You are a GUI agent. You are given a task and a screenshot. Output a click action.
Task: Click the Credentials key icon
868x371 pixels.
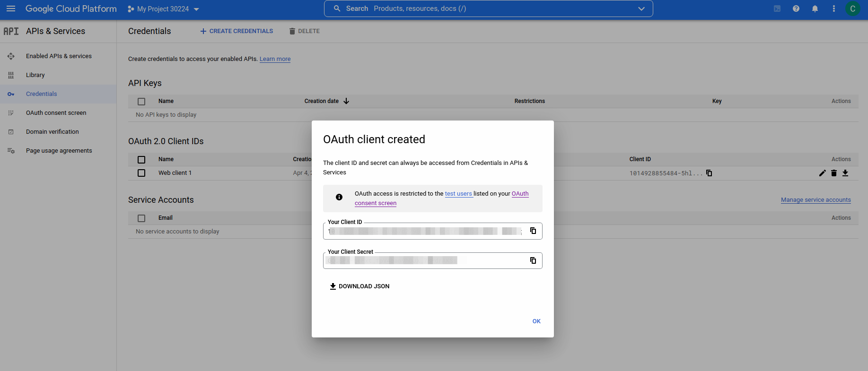coord(11,94)
